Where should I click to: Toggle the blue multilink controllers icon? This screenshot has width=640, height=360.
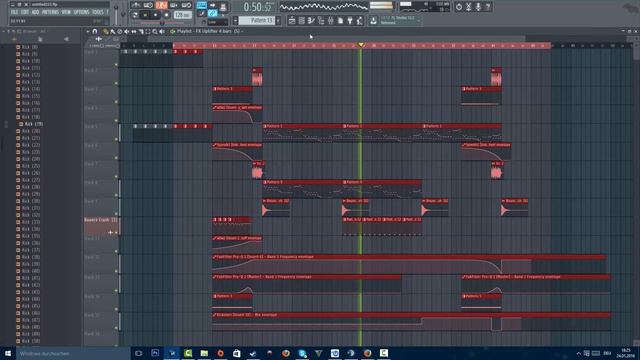point(213,13)
